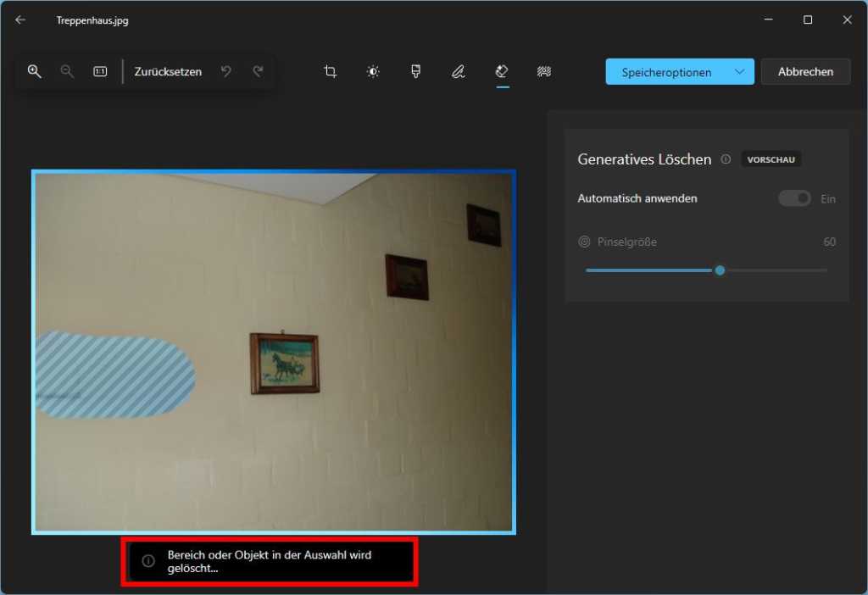Screen dimensions: 868x595
Task: Open the filter tool
Action: coord(415,71)
